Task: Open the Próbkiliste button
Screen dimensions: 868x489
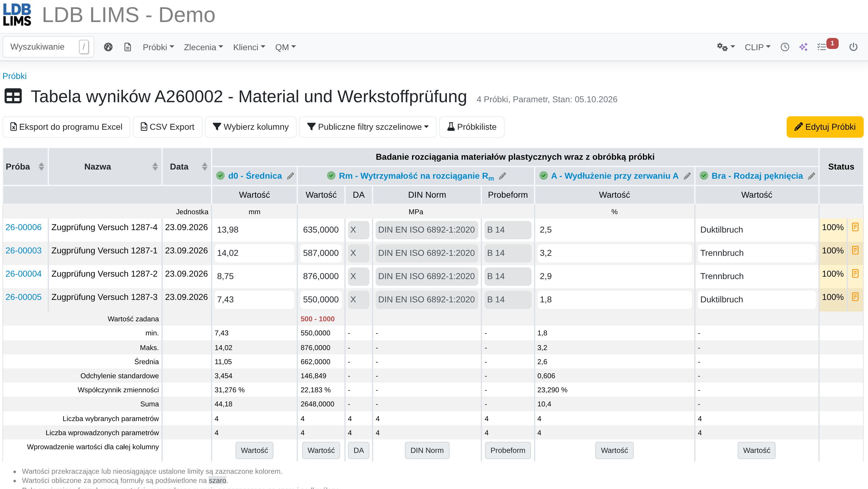Action: pyautogui.click(x=472, y=127)
